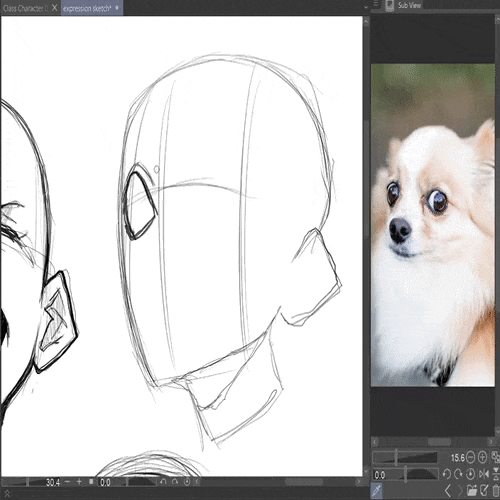500x500 pixels.
Task: Close the Class Character document tab
Action: 54,8
